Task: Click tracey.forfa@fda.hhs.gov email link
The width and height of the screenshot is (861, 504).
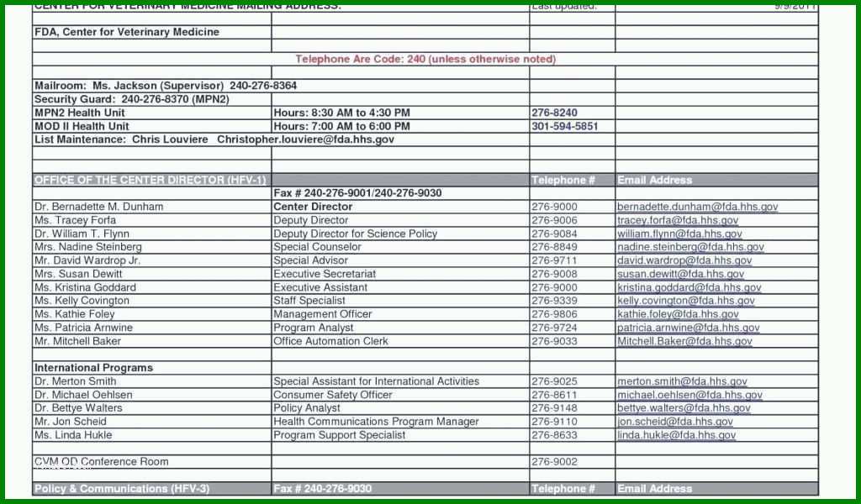Action: click(x=678, y=220)
